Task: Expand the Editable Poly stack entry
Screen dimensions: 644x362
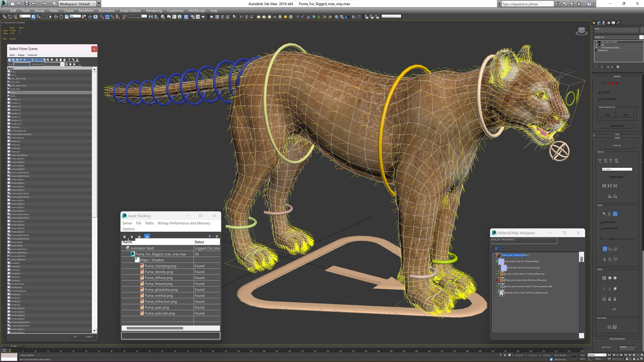Action: click(x=596, y=50)
